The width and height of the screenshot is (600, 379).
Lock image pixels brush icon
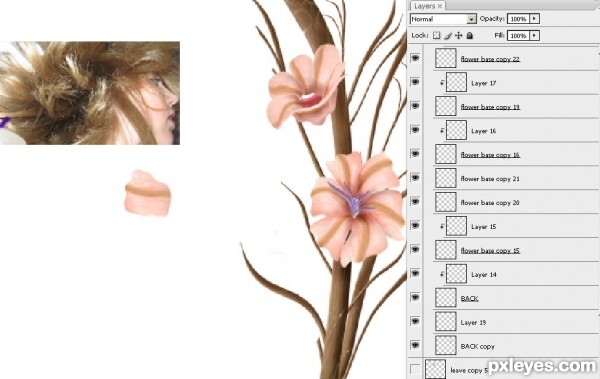click(448, 36)
